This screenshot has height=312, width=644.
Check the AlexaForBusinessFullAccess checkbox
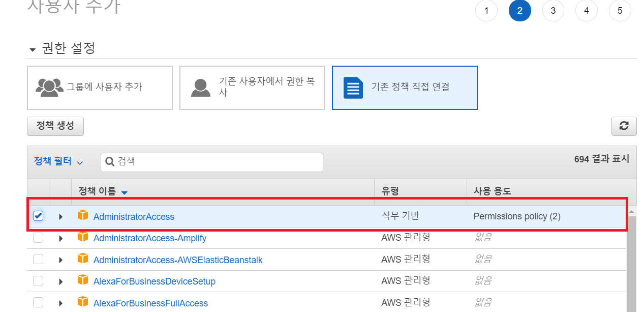(x=38, y=302)
